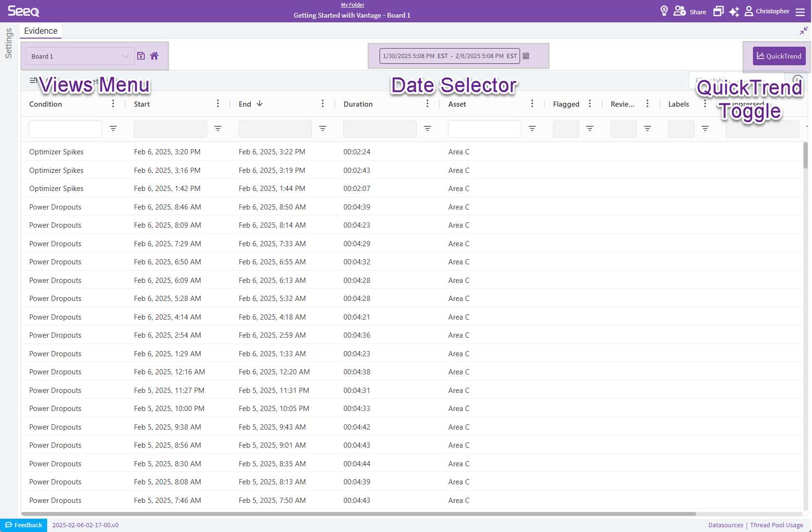The height and width of the screenshot is (532, 812).
Task: Click the sparkle AI assistant icon
Action: (734, 11)
